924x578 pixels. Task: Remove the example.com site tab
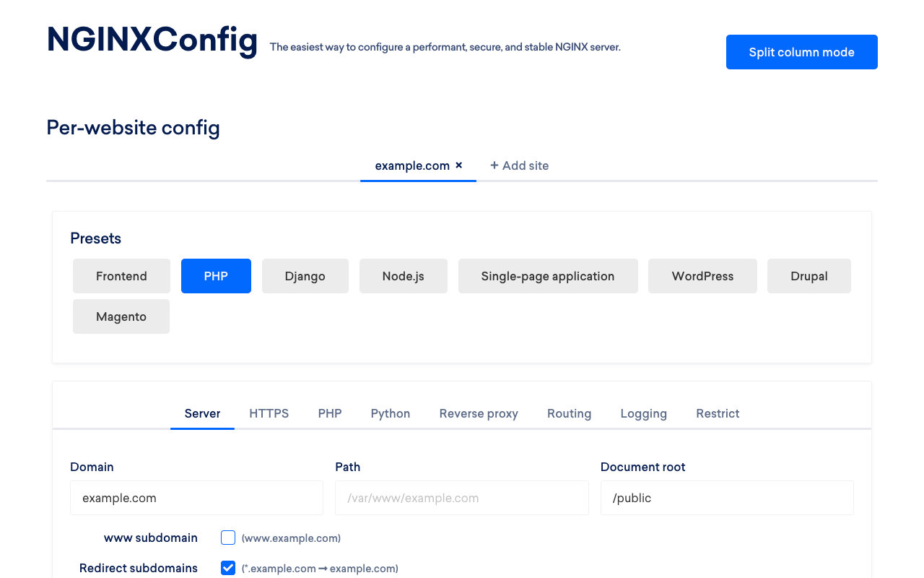pos(458,165)
